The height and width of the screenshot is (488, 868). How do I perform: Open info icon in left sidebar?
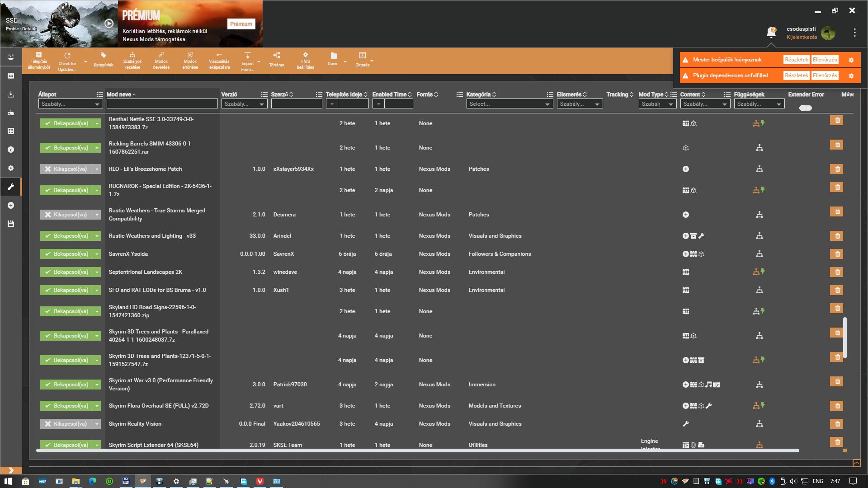pyautogui.click(x=11, y=150)
